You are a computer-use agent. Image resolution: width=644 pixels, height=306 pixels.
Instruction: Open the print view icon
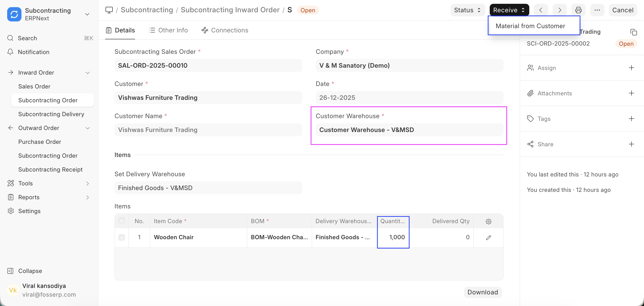pyautogui.click(x=578, y=10)
